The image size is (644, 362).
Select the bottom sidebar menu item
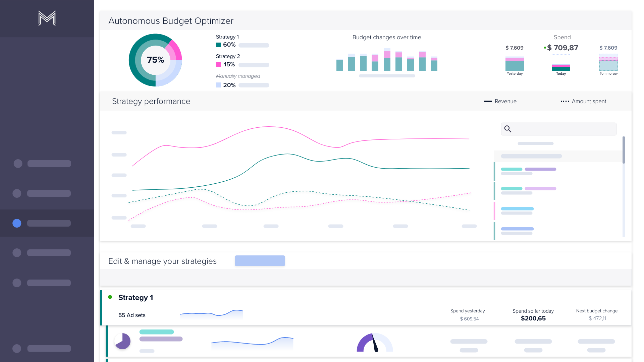tap(43, 349)
